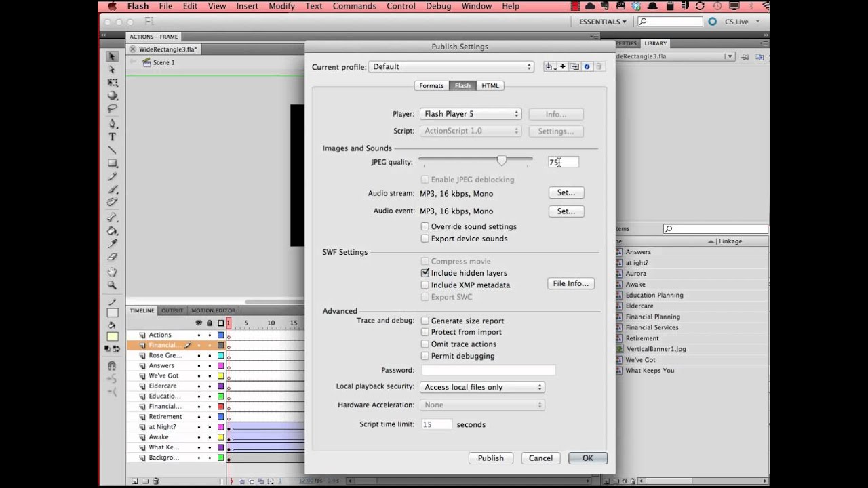Select the Rectangle tool
868x488 pixels.
pos(113,163)
